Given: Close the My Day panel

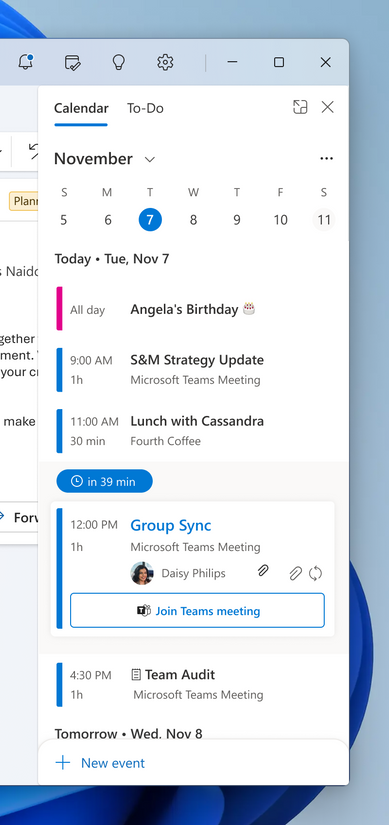Looking at the screenshot, I should 327,107.
